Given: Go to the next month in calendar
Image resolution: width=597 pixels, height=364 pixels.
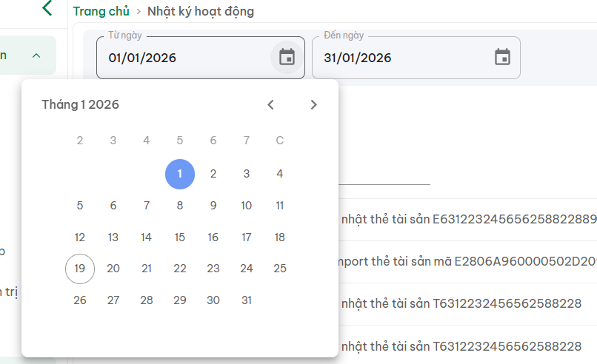Looking at the screenshot, I should 313,104.
